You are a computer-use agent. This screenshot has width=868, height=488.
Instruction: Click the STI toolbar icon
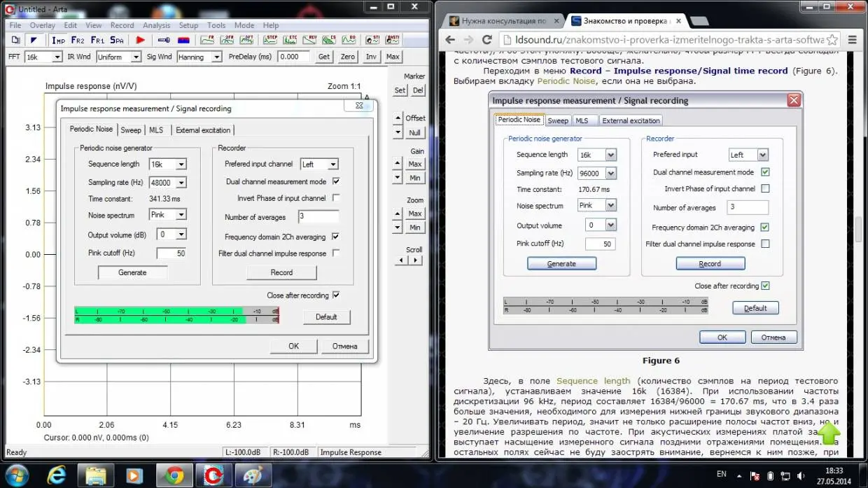point(374,40)
